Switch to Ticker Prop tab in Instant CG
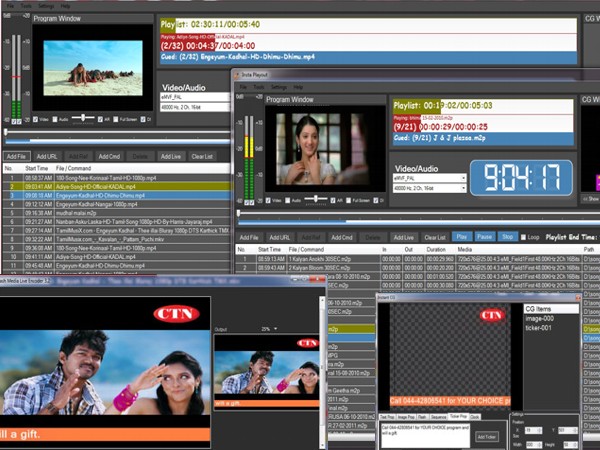The image size is (600, 450). 458,416
